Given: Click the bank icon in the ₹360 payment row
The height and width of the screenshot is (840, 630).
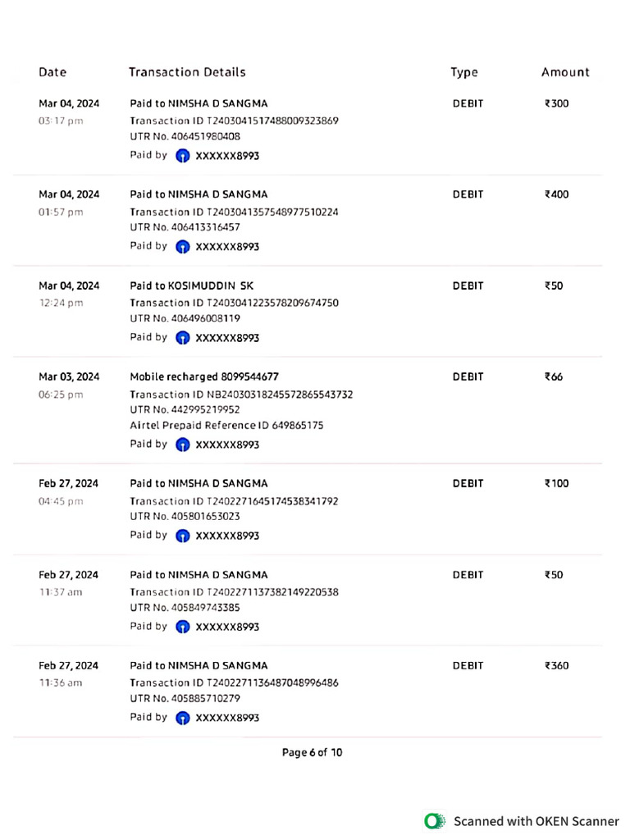Looking at the screenshot, I should click(184, 719).
